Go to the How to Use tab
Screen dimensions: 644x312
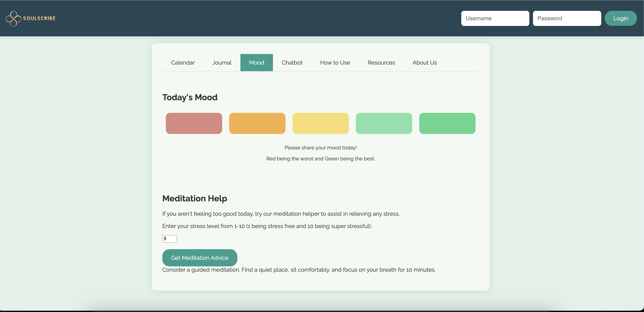point(335,63)
